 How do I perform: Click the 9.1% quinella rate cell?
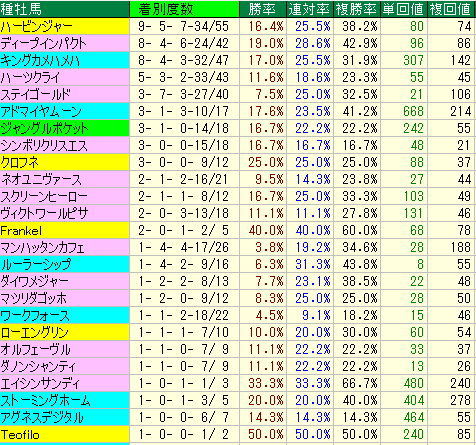[x=316, y=316]
